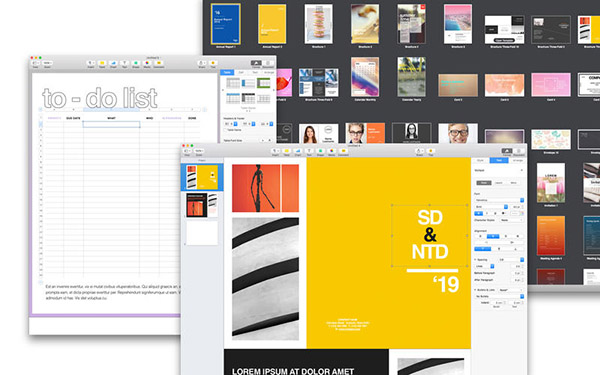Open Zoom dropdown in to-do list window toolbar
600x375 pixels.
pyautogui.click(x=47, y=63)
